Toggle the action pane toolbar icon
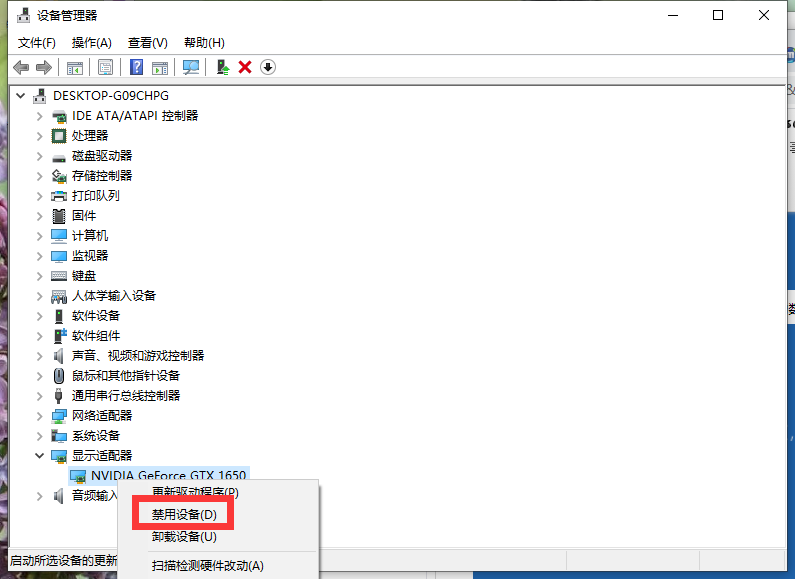 pyautogui.click(x=160, y=67)
